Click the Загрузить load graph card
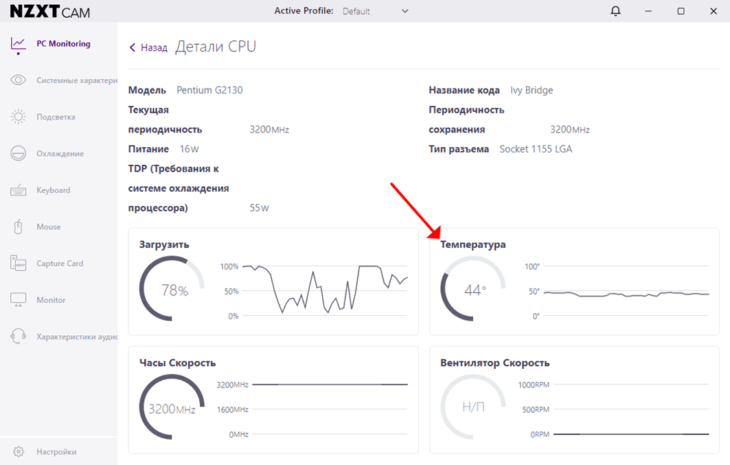 273,282
